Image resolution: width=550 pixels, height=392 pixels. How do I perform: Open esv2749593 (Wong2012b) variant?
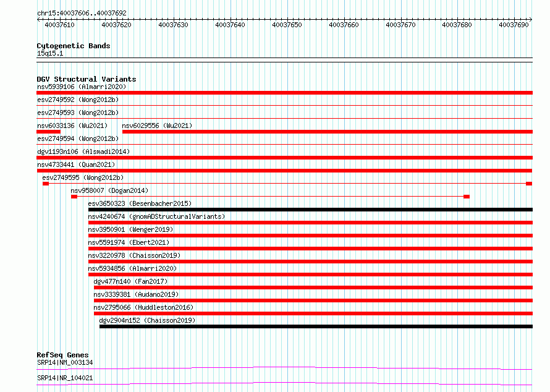pos(78,113)
